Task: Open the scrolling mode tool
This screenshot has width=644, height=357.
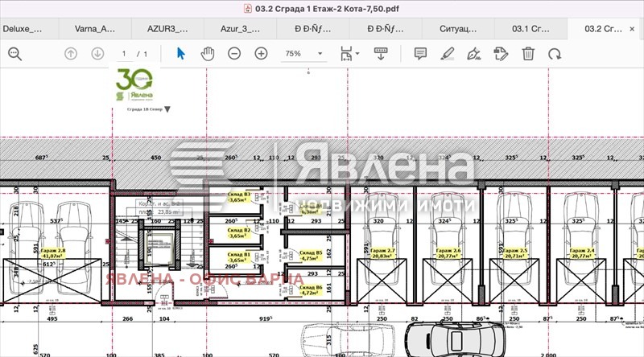Action: tap(381, 54)
